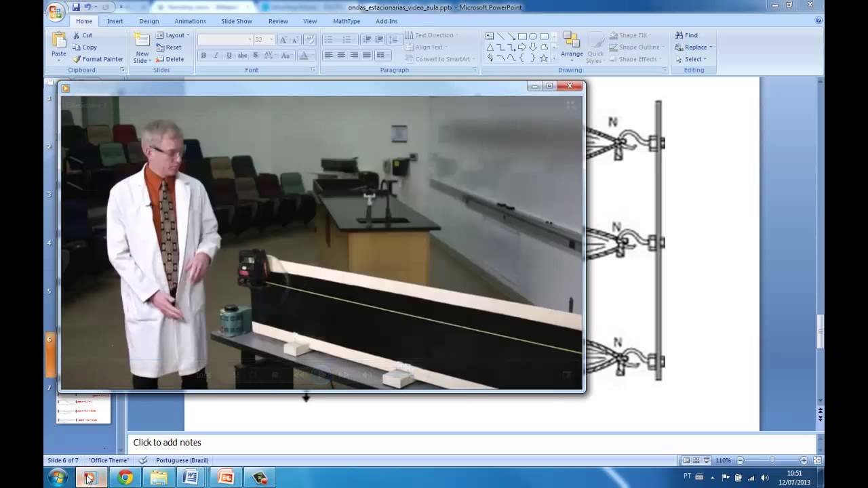Switch to Slide Sorter view
This screenshot has height=488, width=868.
(x=697, y=460)
